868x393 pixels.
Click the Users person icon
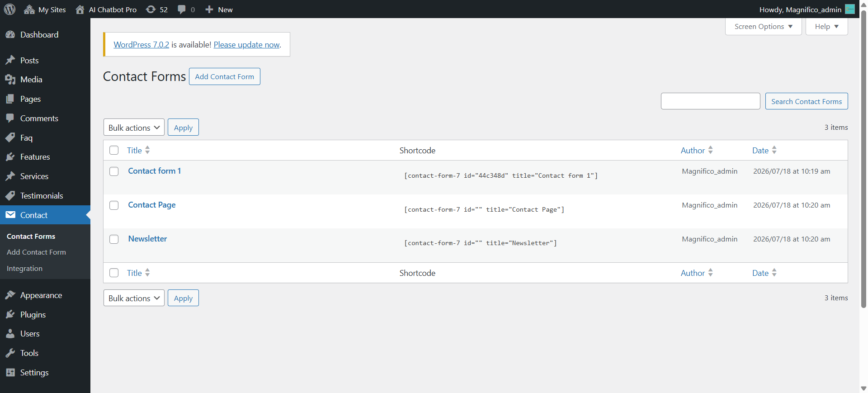pyautogui.click(x=10, y=334)
